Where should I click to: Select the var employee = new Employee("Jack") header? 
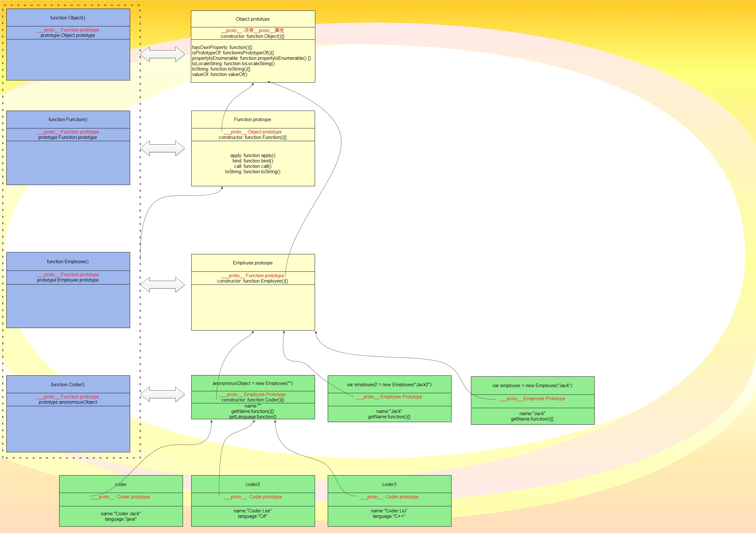click(x=532, y=386)
